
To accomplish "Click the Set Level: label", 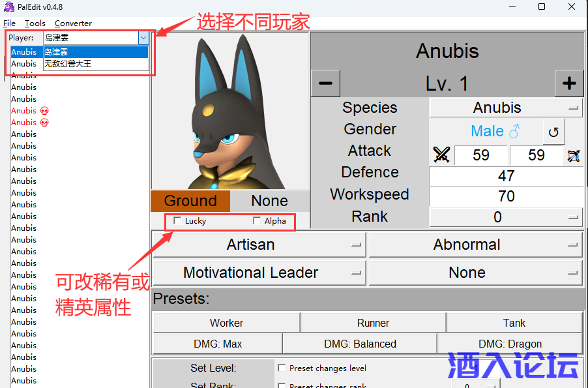I will point(213,368).
